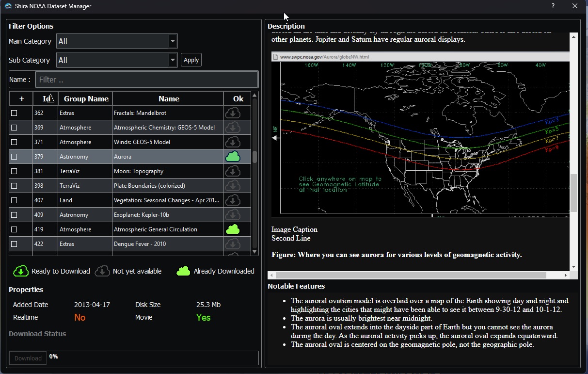Click the description horizontal scrollbar thumb
Screen dimensions: 588x374
pos(411,275)
